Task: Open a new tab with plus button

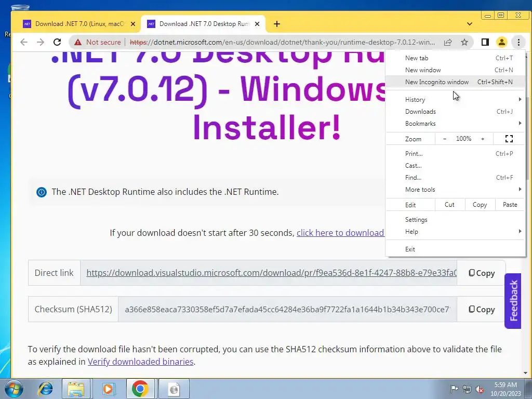Action: 277,24
